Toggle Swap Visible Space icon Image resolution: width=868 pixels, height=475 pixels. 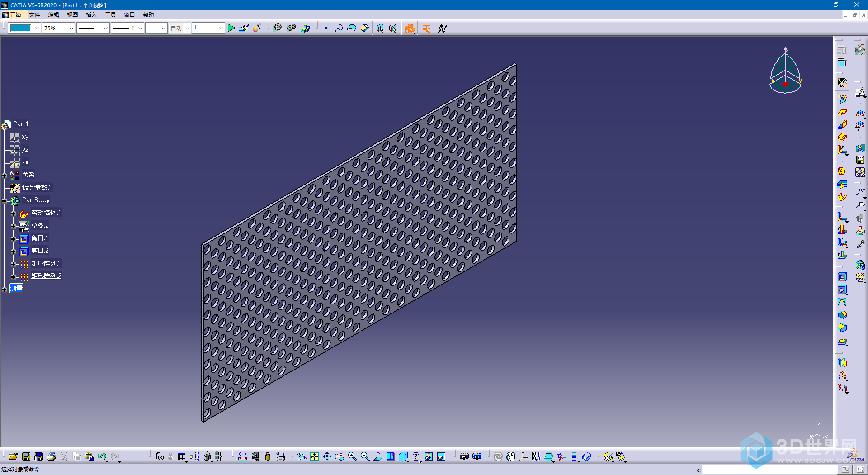[x=441, y=456]
